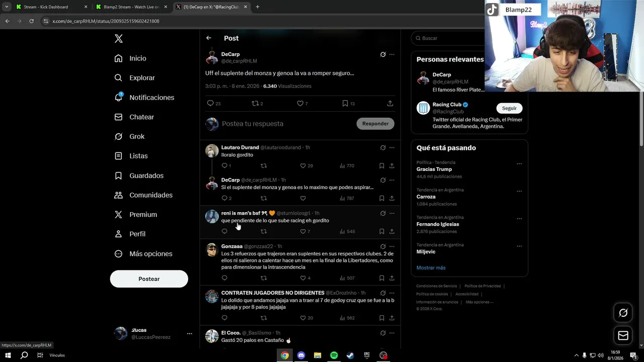Go back using the Post arrow
This screenshot has height=362, width=644.
(x=208, y=38)
